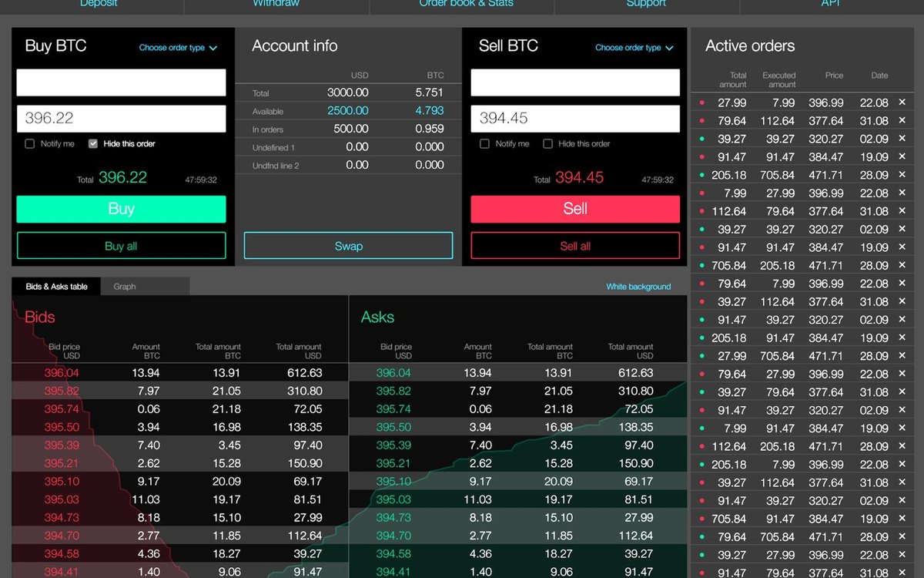Cancel the active order 112.64 / 79.64
The image size is (924, 578).
[x=902, y=211]
